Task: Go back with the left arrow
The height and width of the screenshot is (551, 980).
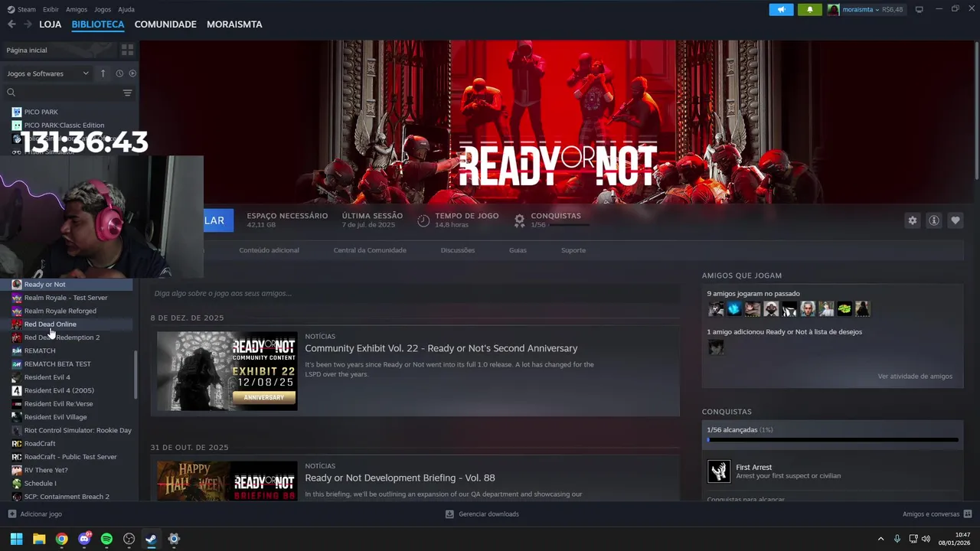Action: (x=11, y=24)
